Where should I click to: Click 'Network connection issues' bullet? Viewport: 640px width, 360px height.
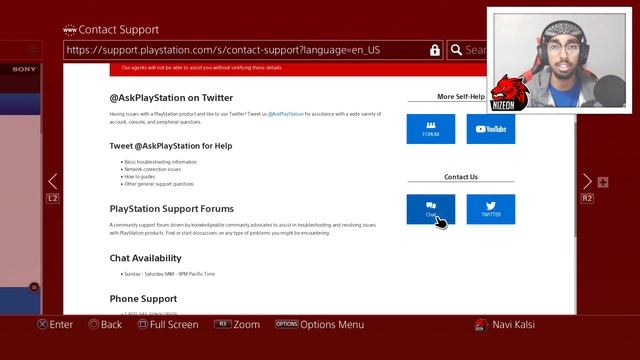click(153, 169)
